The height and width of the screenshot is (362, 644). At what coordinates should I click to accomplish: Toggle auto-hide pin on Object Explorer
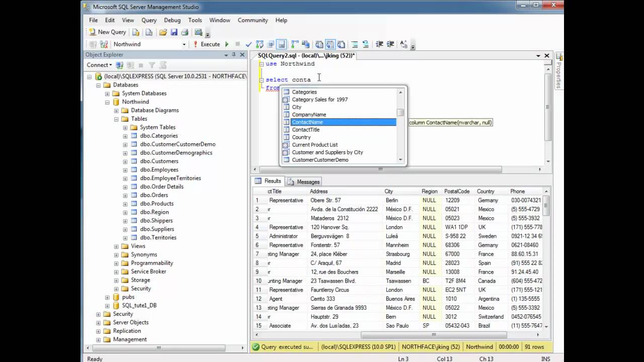coord(233,54)
